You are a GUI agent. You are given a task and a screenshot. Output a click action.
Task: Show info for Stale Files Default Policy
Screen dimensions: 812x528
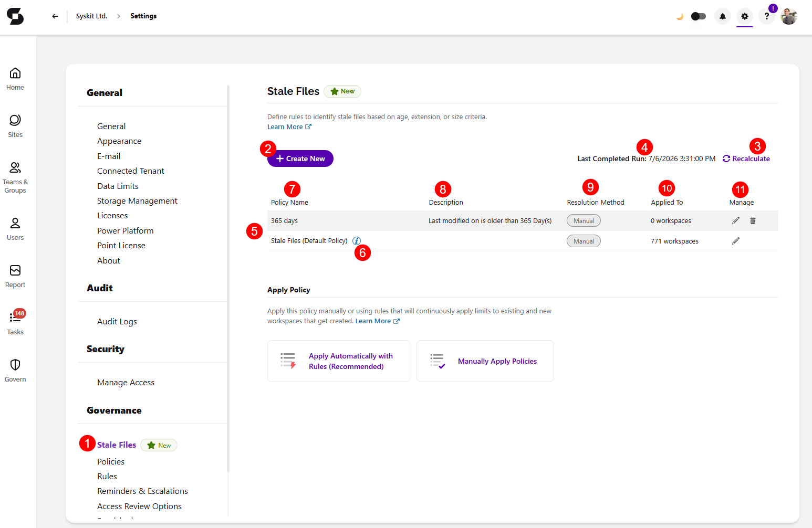(x=357, y=241)
